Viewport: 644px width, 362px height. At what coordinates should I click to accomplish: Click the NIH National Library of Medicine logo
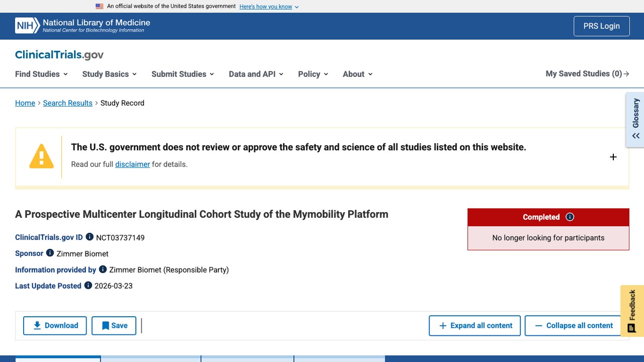(83, 26)
